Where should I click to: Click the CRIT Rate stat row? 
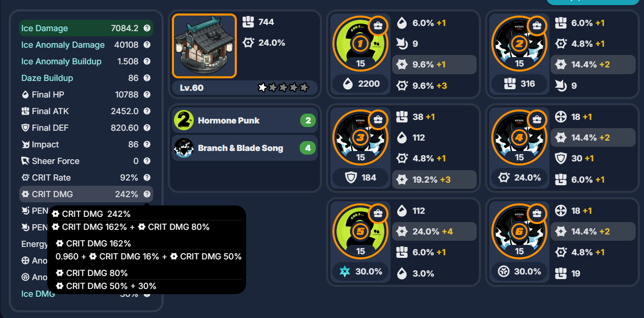[86, 178]
